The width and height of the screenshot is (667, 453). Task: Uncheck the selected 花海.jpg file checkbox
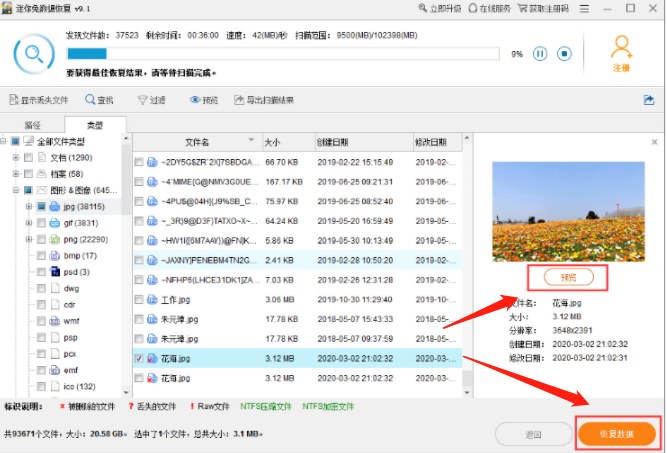point(139,357)
